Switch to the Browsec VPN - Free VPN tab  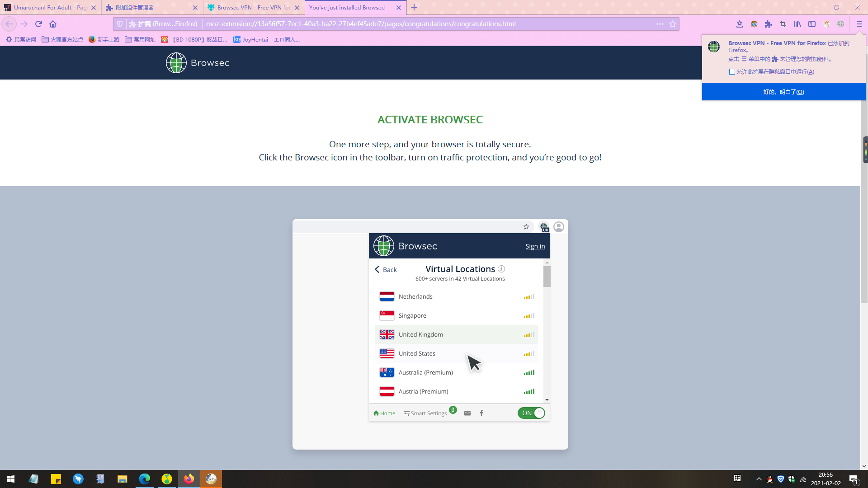click(x=254, y=8)
